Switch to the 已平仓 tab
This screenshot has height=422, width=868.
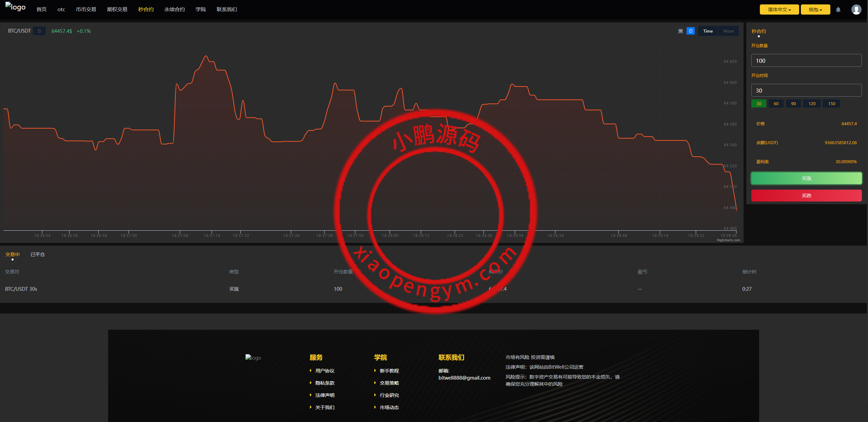click(x=38, y=254)
